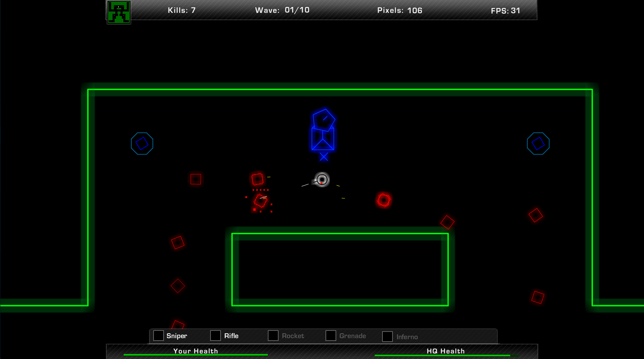Screen dimensions: 644x359
Task: Enable the Sniper weapon checkbox
Action: click(x=159, y=336)
